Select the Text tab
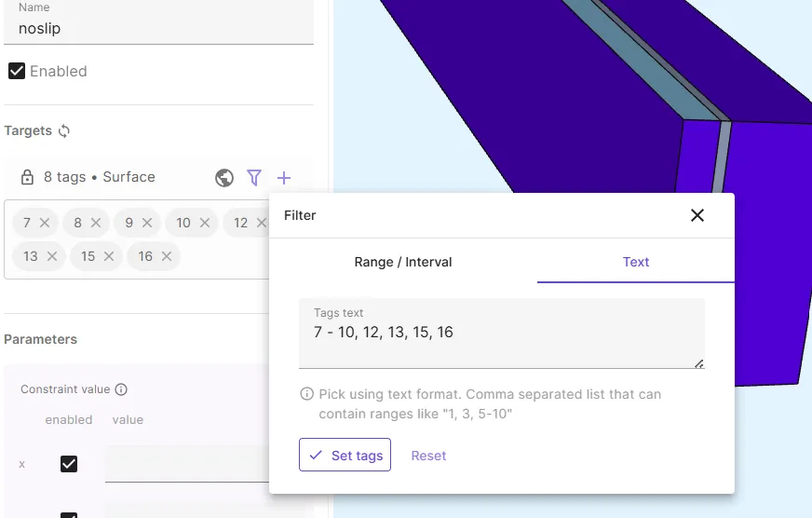The width and height of the screenshot is (812, 518). click(636, 262)
